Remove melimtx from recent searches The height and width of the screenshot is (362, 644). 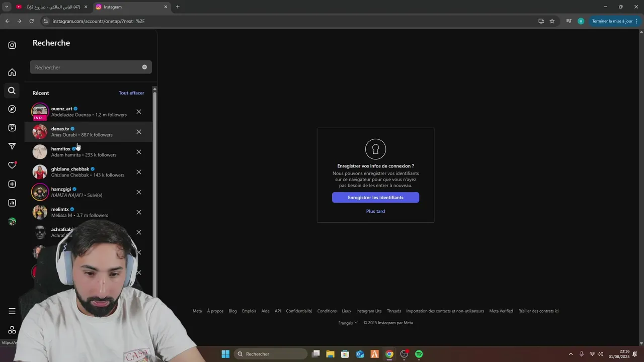tap(139, 212)
